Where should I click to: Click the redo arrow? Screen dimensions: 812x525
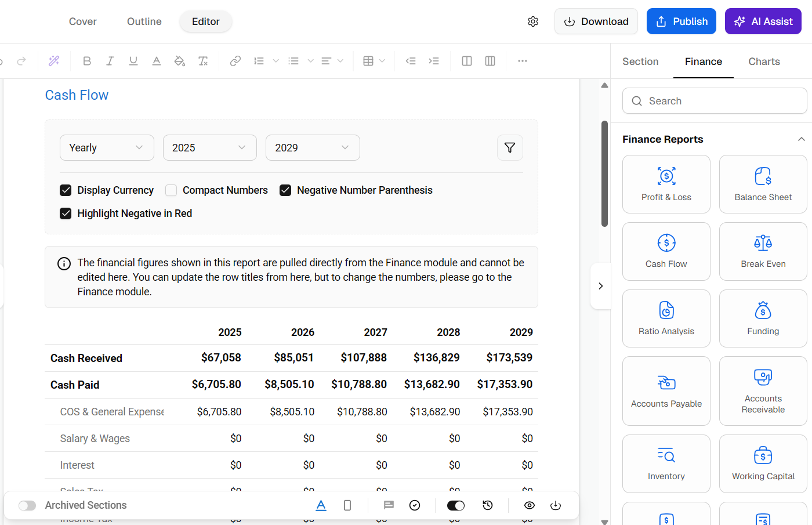21,61
